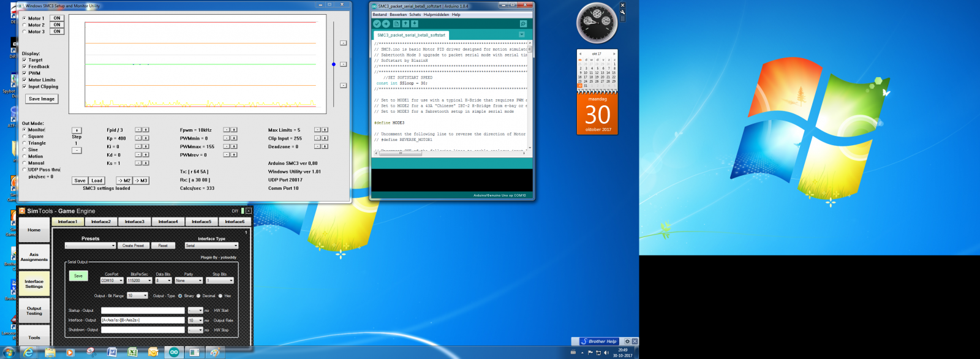The height and width of the screenshot is (359, 980).
Task: Toggle the Target display checkbox
Action: 24,60
